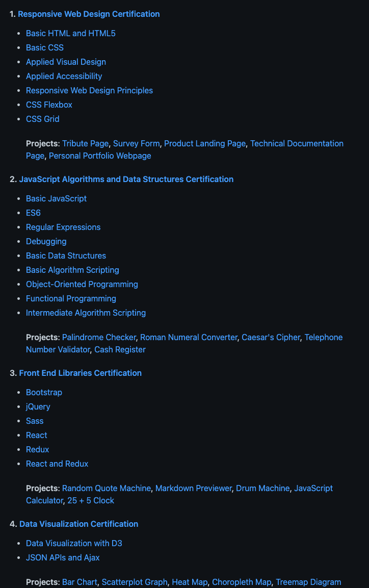Viewport: 369px width, 588px height.
Task: Go to Object-Oriented Programming link
Action: coord(82,284)
